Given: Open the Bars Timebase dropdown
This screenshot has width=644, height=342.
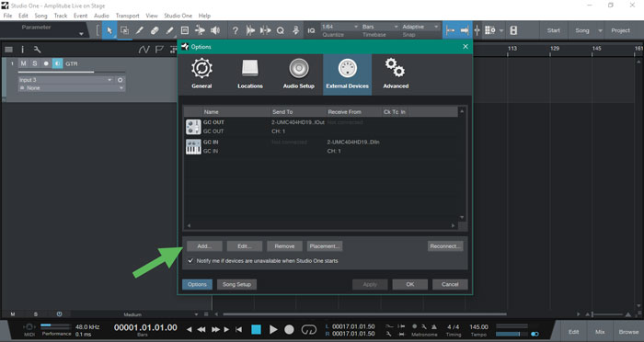Looking at the screenshot, I should point(380,27).
